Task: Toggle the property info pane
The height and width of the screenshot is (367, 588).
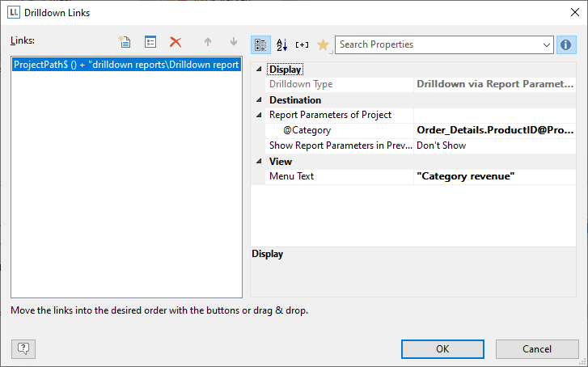Action: click(x=566, y=44)
